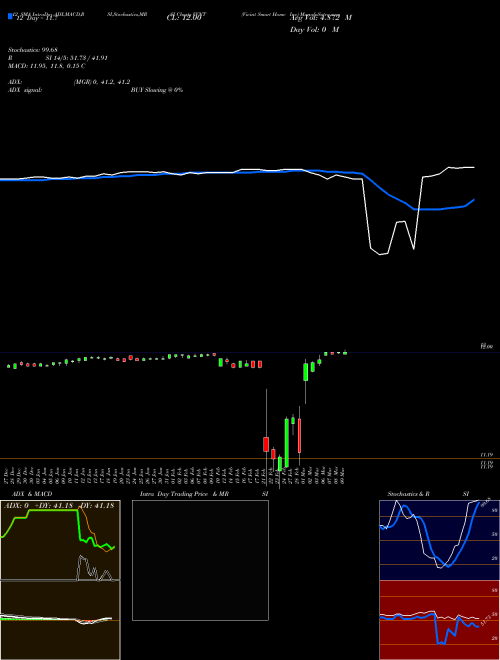Select the BUY Slowing @ 0% signal text
Viewport: 500px width, 660px height.
tap(157, 90)
